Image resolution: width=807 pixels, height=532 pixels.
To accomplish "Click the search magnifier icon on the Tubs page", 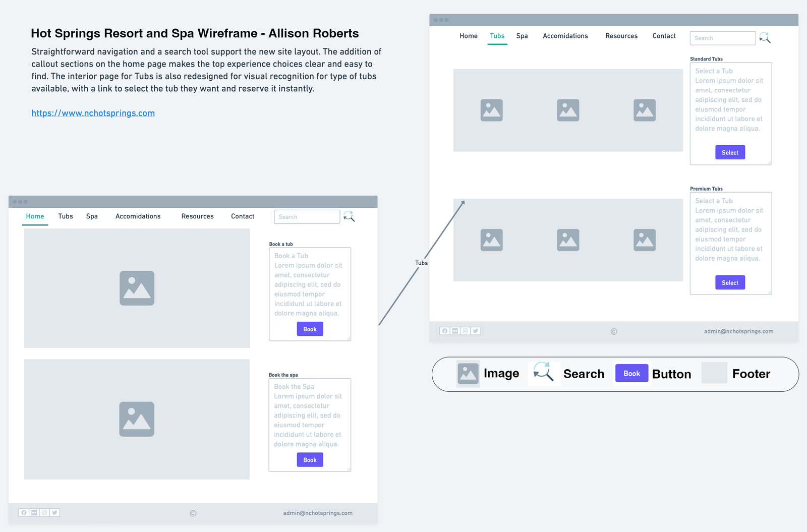I will coord(765,38).
